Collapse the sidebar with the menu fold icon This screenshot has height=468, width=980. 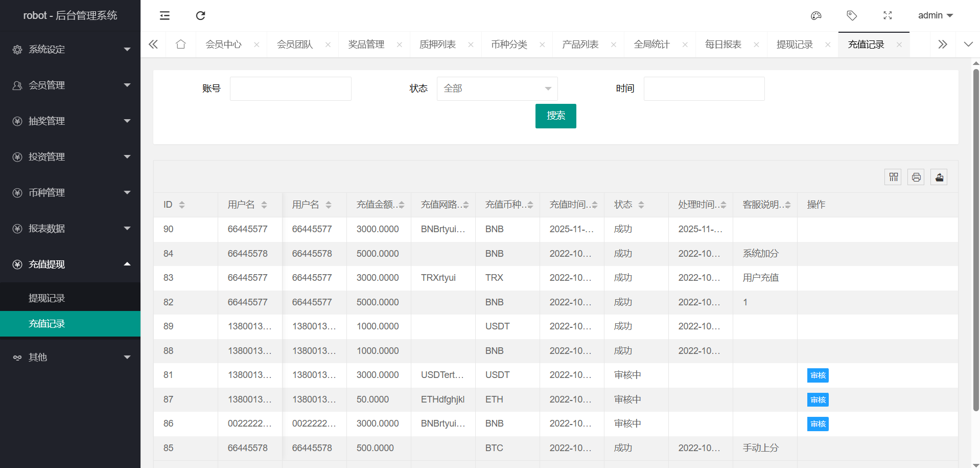(165, 15)
